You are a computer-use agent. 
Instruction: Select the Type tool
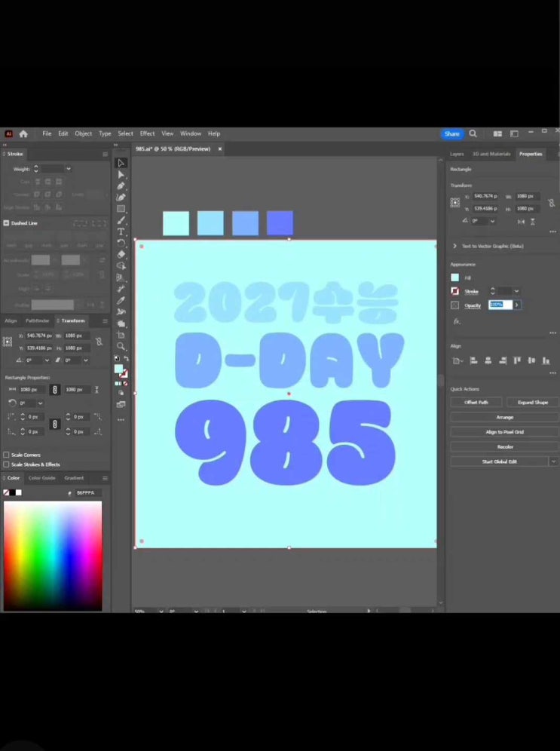tap(121, 231)
